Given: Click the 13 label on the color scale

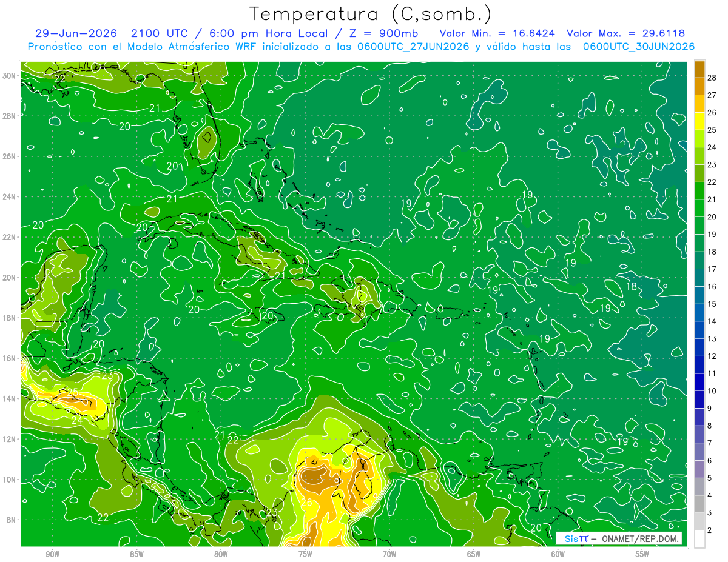Looking at the screenshot, I should pyautogui.click(x=712, y=338).
